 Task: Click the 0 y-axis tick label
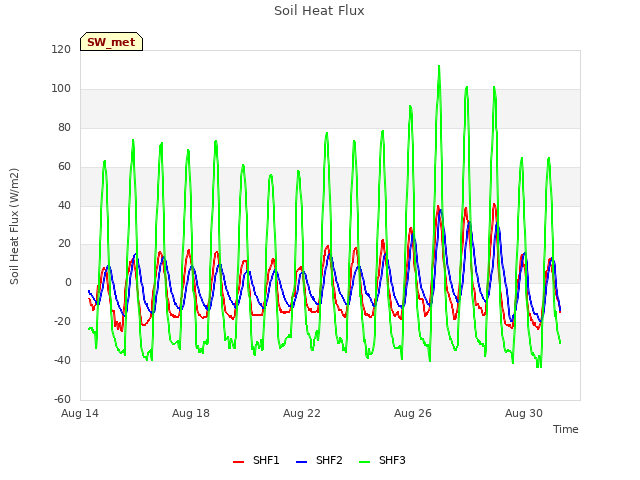click(x=68, y=282)
